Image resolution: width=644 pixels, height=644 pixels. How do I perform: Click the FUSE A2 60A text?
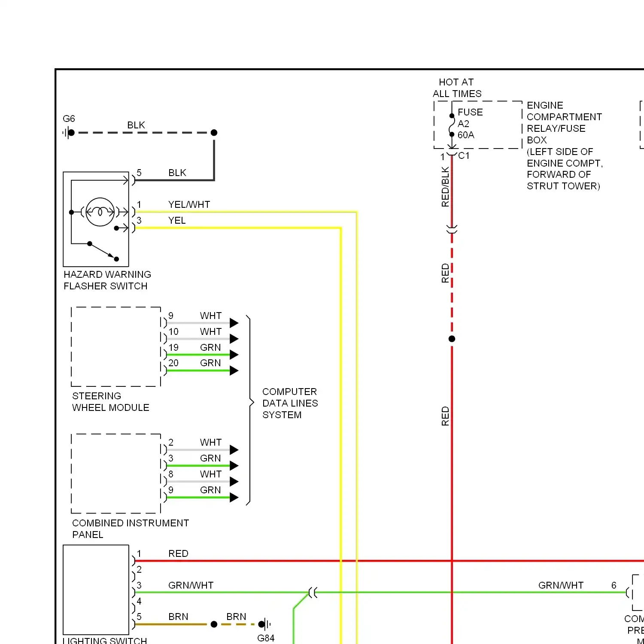(x=470, y=123)
